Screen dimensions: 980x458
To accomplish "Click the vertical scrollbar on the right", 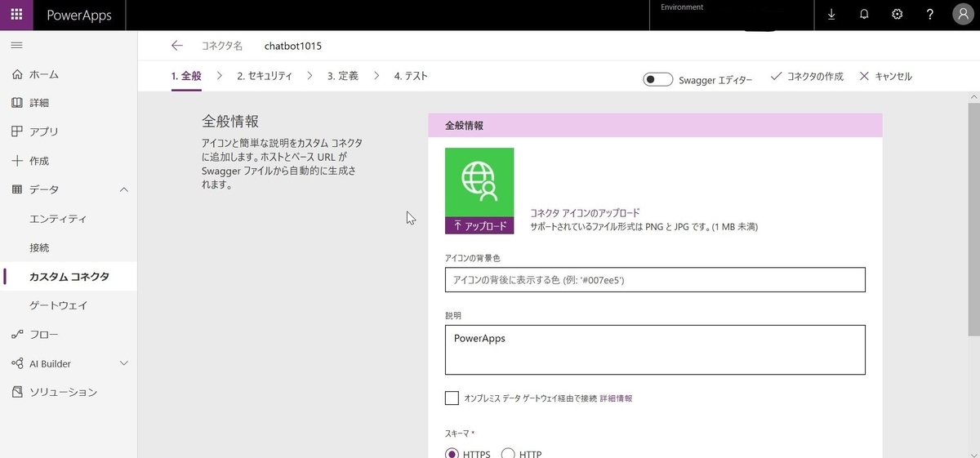I will click(973, 219).
